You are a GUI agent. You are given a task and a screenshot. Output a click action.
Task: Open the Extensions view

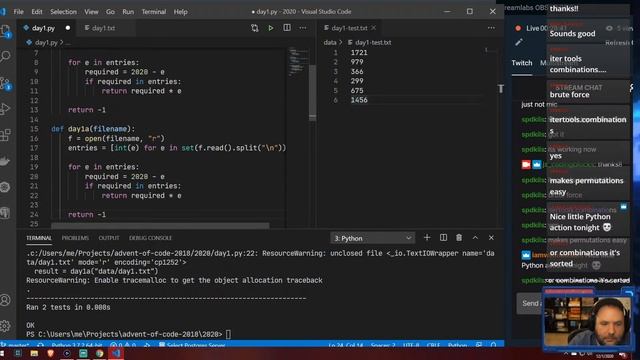click(x=6, y=135)
